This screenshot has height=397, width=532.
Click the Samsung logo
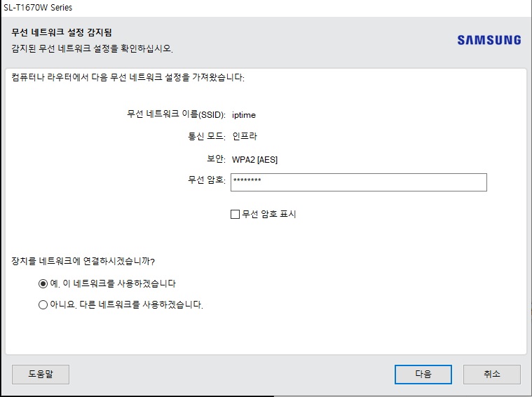click(489, 40)
